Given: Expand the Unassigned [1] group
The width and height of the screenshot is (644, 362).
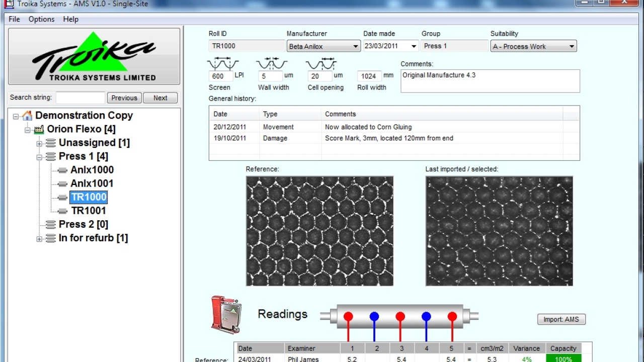Looking at the screenshot, I should tap(39, 143).
